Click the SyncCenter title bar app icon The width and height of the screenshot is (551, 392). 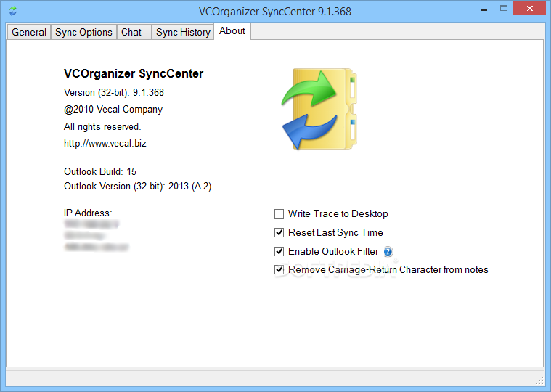13,11
